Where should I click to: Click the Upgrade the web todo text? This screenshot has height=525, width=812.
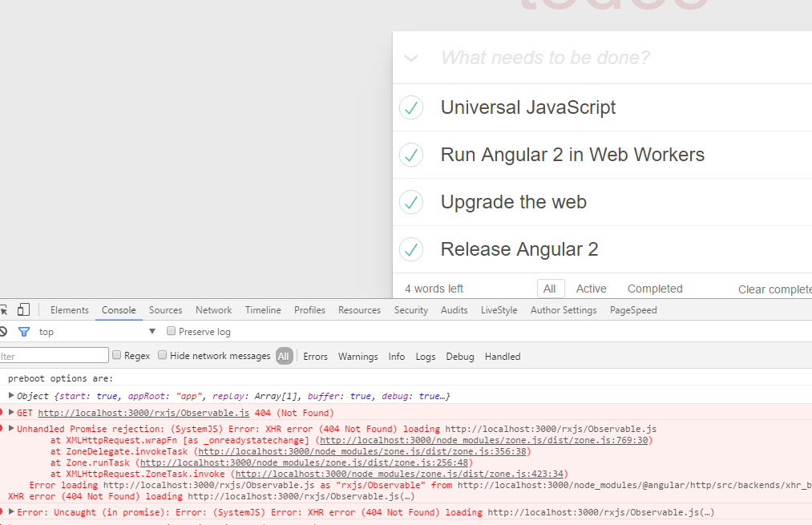(513, 202)
